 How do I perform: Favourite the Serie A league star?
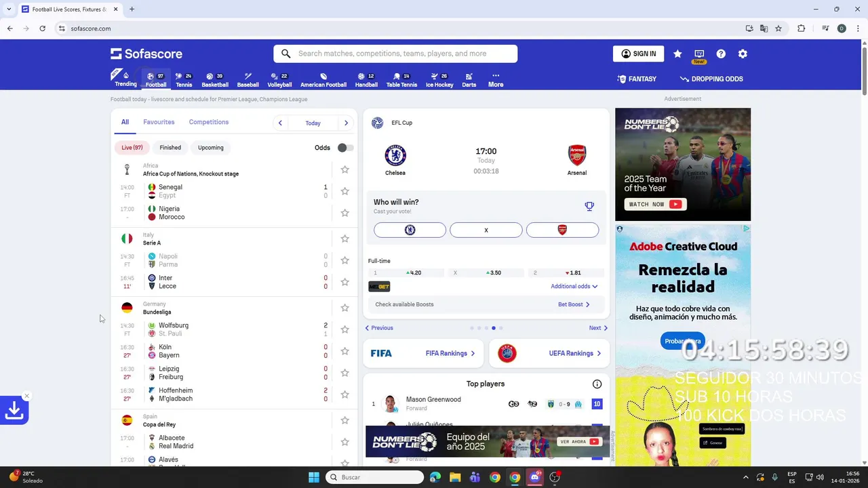pos(344,239)
